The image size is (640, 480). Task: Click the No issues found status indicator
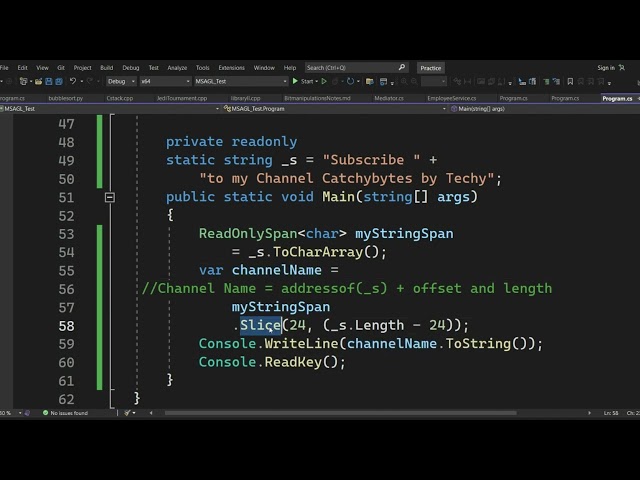pyautogui.click(x=65, y=413)
